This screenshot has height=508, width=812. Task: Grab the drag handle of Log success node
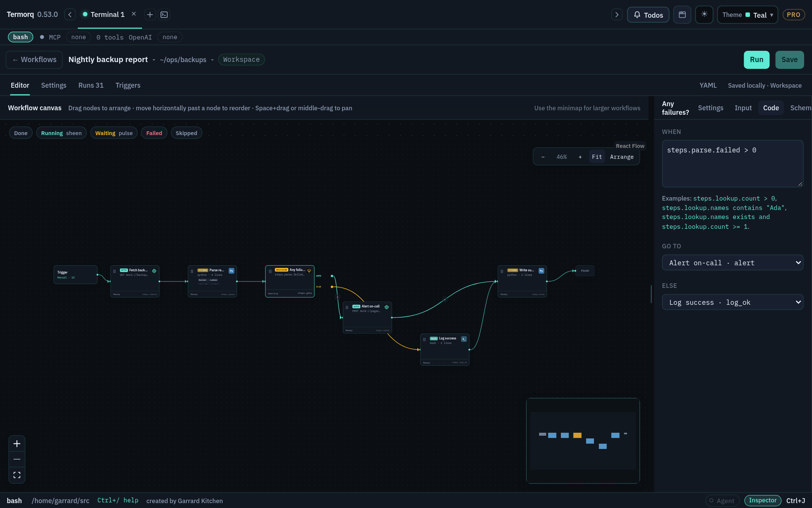click(x=424, y=339)
